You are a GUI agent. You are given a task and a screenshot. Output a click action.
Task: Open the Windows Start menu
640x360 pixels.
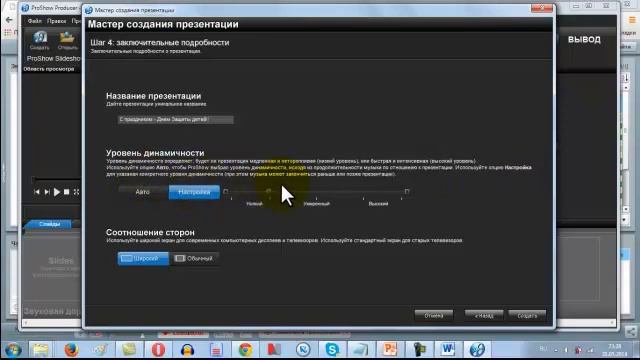tap(13, 350)
